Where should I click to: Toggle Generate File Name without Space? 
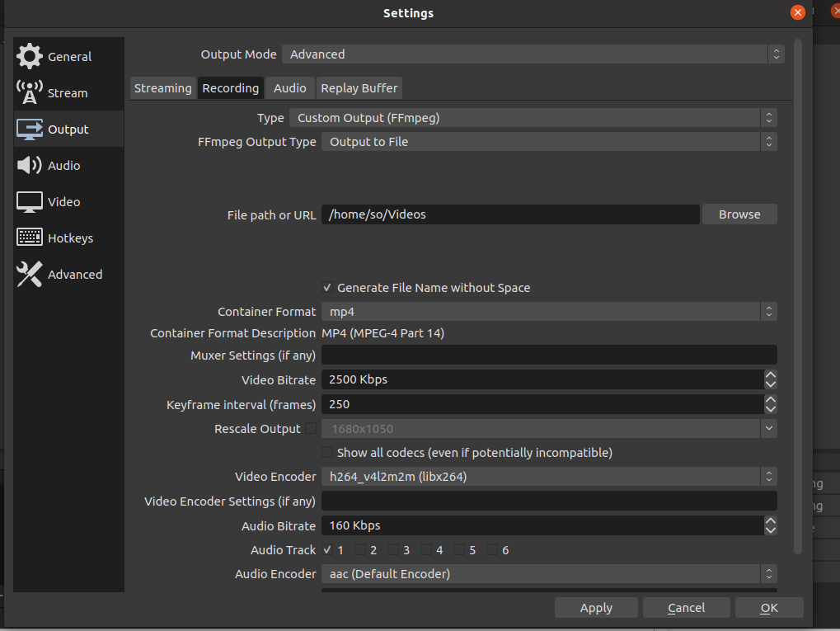[328, 288]
